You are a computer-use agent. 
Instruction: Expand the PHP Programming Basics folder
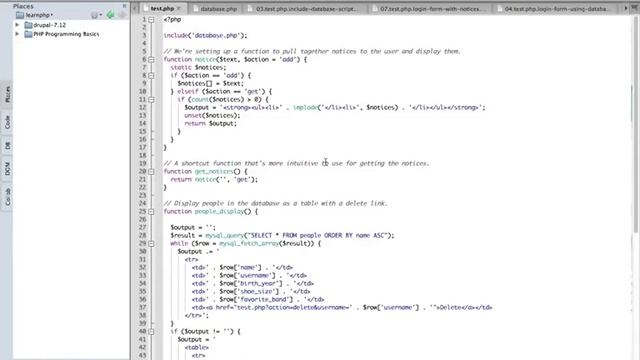(x=17, y=34)
